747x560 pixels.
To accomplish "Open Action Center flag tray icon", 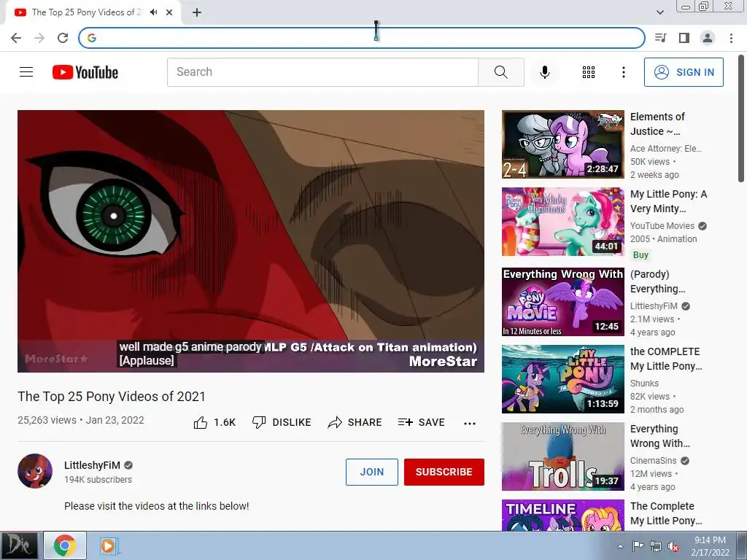I will click(638, 546).
